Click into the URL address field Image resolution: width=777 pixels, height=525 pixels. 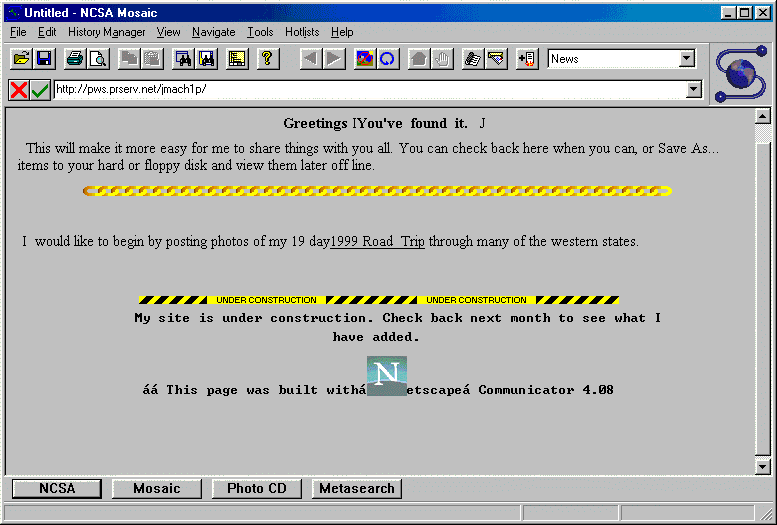(370, 89)
